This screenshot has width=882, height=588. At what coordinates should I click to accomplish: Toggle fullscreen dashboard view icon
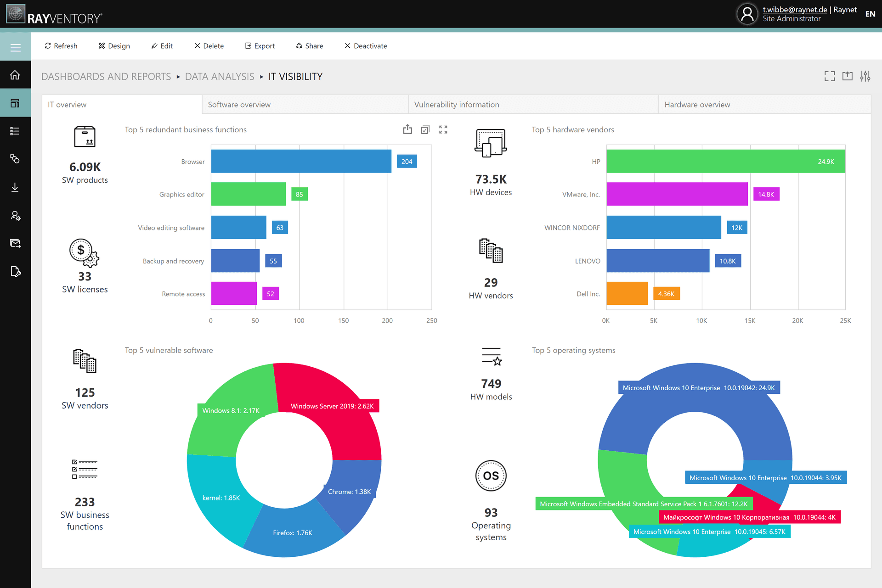coord(830,76)
